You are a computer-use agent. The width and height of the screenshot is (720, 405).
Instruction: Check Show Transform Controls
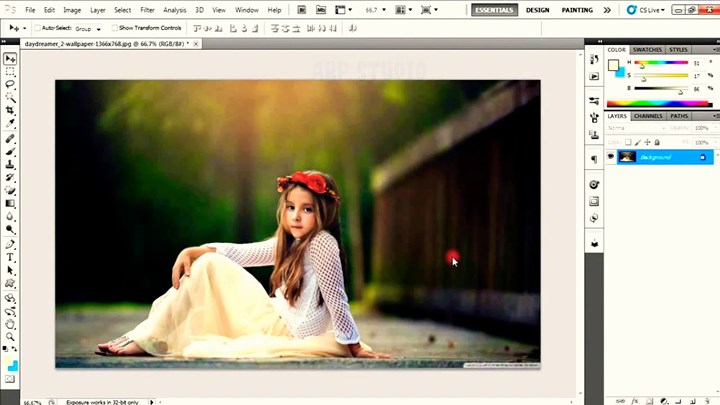pyautogui.click(x=114, y=28)
